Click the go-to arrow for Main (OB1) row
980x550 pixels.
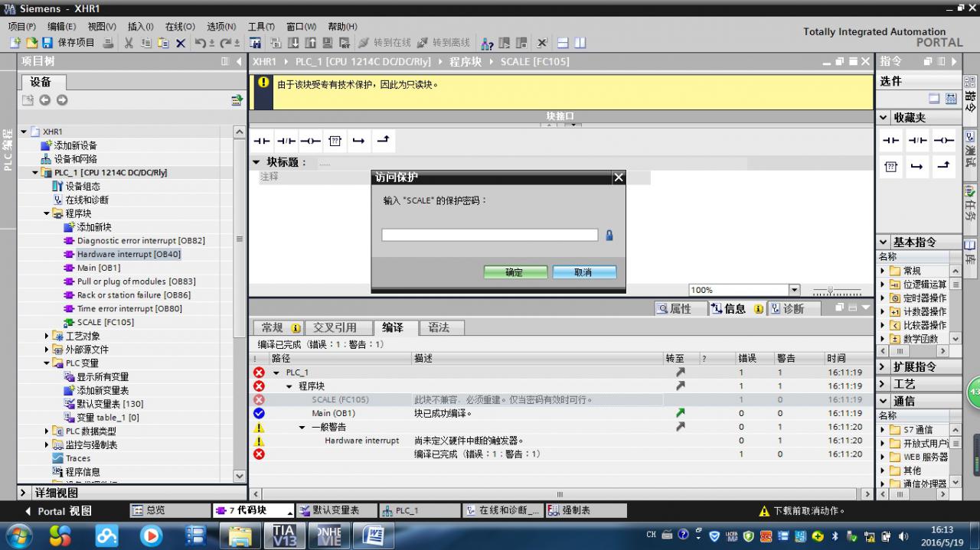[680, 413]
